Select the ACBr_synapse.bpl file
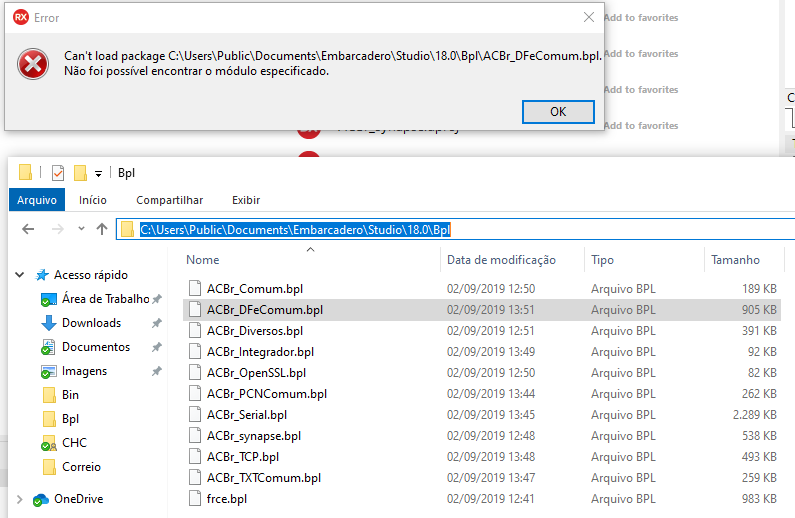The width and height of the screenshot is (795, 518). tap(254, 436)
